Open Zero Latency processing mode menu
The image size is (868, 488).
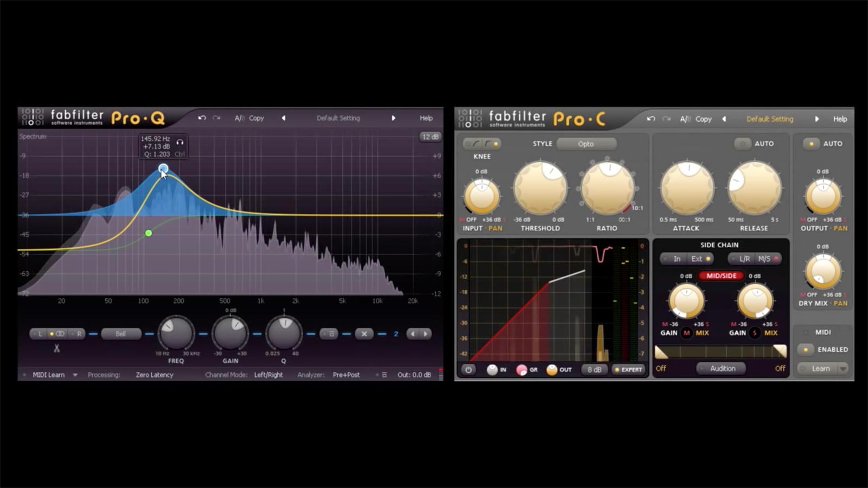tap(155, 375)
